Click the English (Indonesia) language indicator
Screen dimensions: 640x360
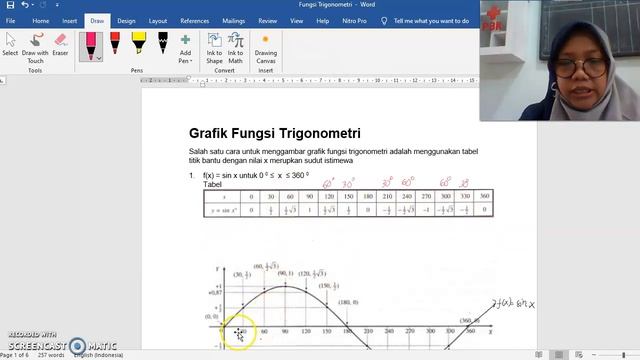(98, 355)
